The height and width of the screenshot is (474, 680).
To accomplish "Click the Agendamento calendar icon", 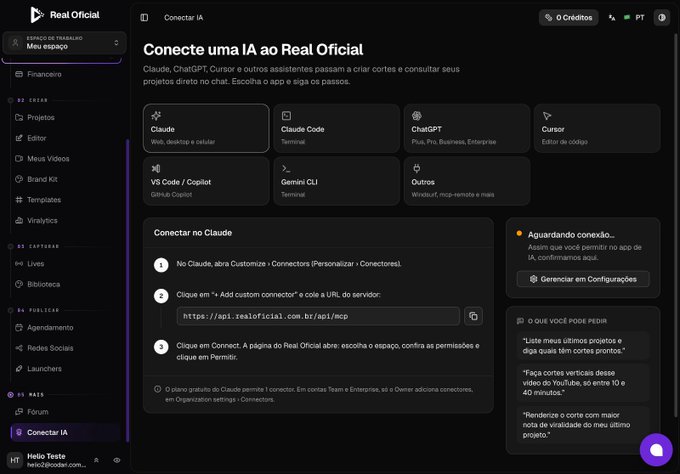I will click(x=19, y=327).
